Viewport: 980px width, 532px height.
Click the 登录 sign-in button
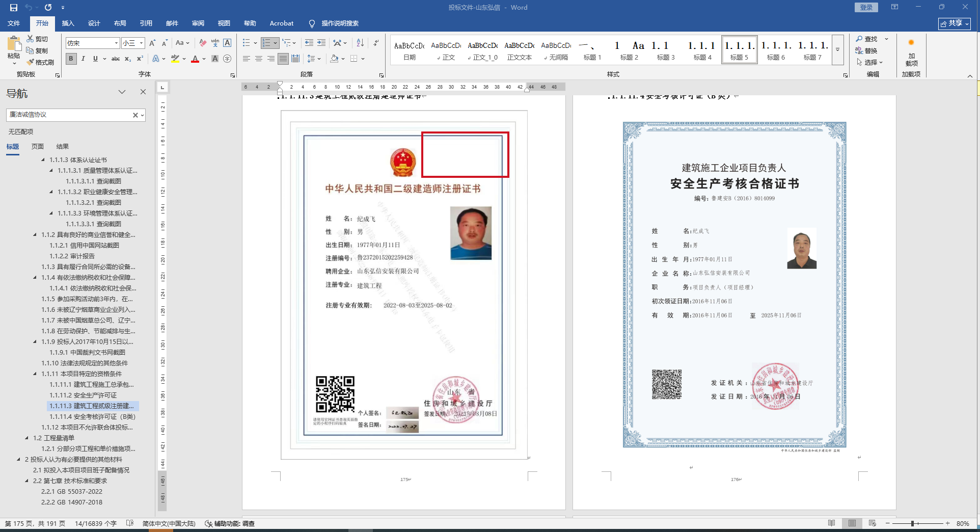[866, 8]
